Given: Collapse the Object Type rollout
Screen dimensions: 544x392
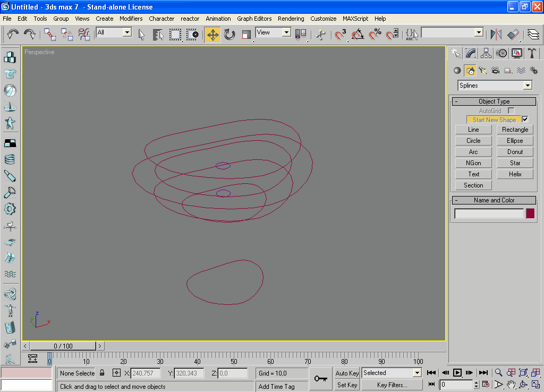Looking at the screenshot, I should (494, 101).
